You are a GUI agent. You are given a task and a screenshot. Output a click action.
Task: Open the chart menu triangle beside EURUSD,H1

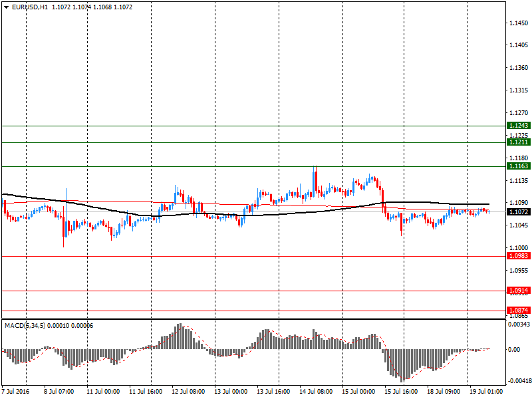point(6,7)
